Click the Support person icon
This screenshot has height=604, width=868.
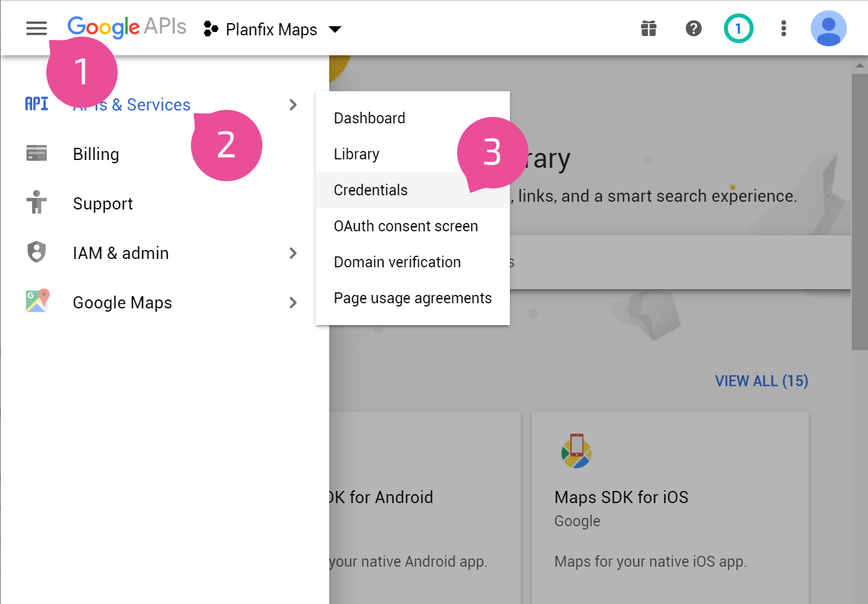tap(37, 202)
